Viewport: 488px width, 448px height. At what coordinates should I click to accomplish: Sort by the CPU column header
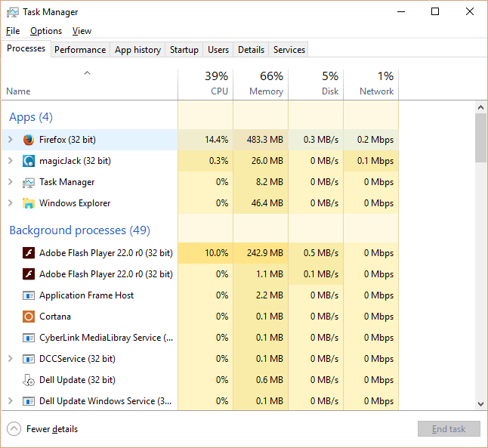point(205,84)
